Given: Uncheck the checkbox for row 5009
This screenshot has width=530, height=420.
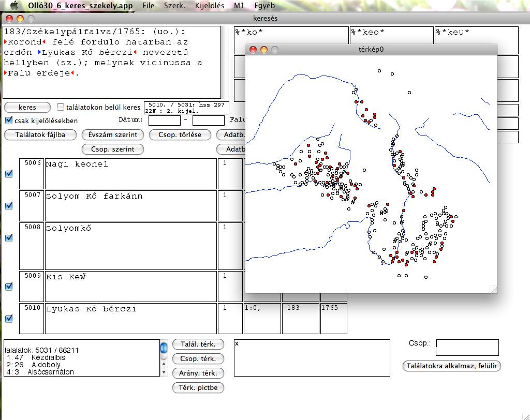Looking at the screenshot, I should coord(9,287).
